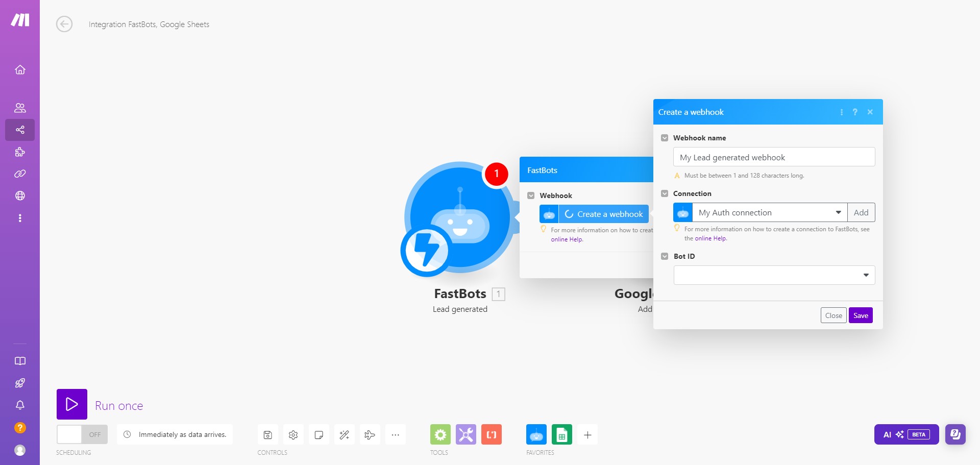Click the Webhook name input field
The width and height of the screenshot is (980, 465).
pyautogui.click(x=774, y=157)
